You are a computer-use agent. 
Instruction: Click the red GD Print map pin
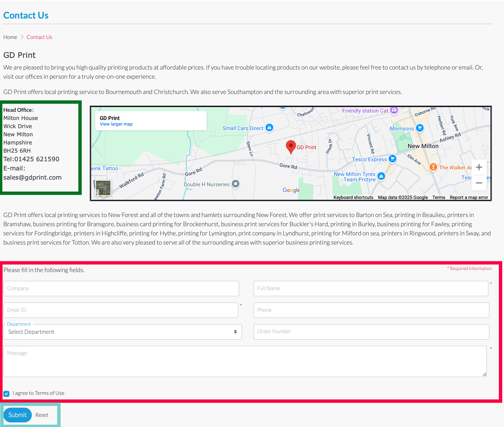(291, 146)
